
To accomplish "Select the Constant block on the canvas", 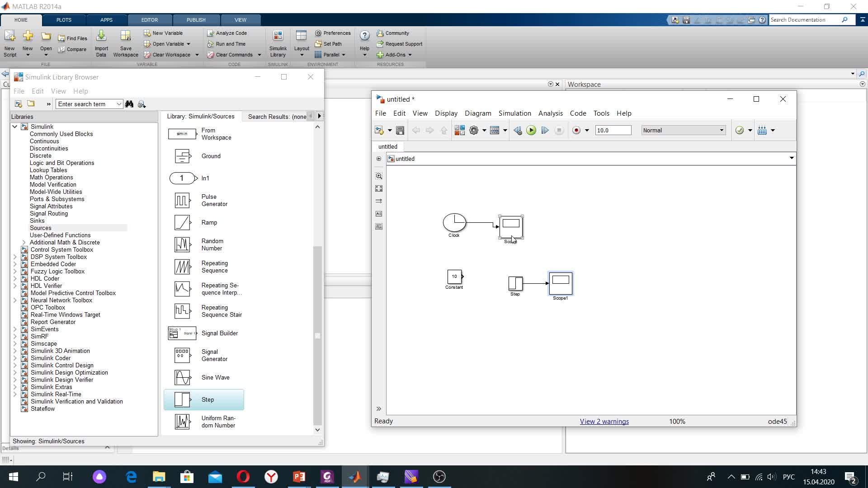I will tap(454, 277).
